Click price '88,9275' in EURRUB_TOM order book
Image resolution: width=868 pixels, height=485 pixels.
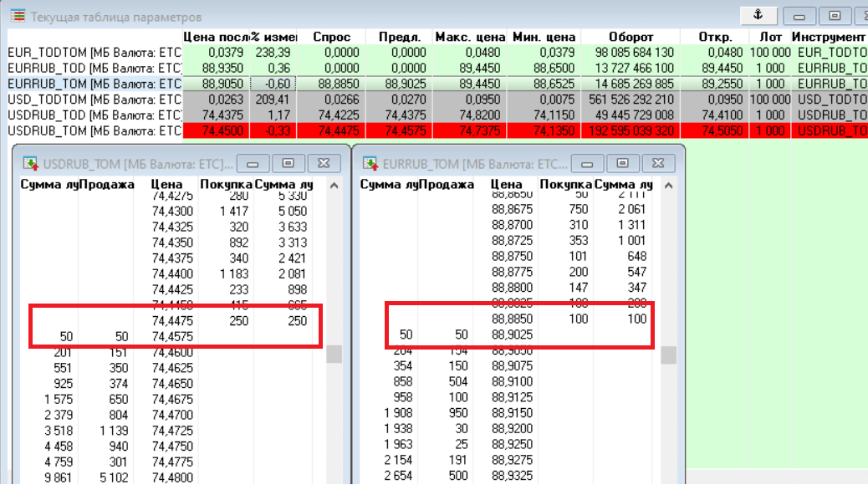click(512, 460)
